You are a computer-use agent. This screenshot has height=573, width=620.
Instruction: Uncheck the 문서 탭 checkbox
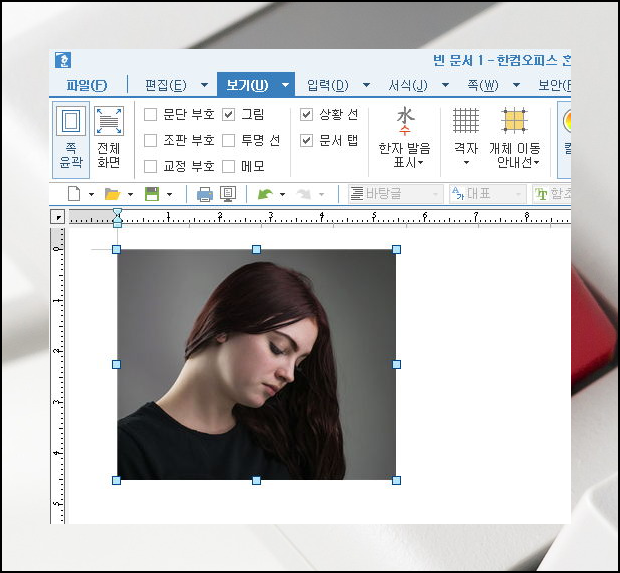306,140
